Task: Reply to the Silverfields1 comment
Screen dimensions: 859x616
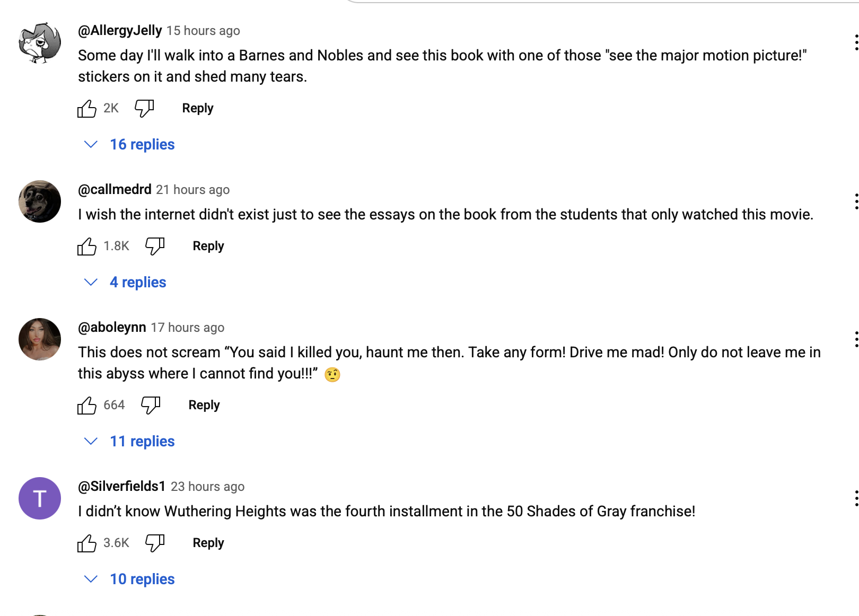Action: [208, 543]
